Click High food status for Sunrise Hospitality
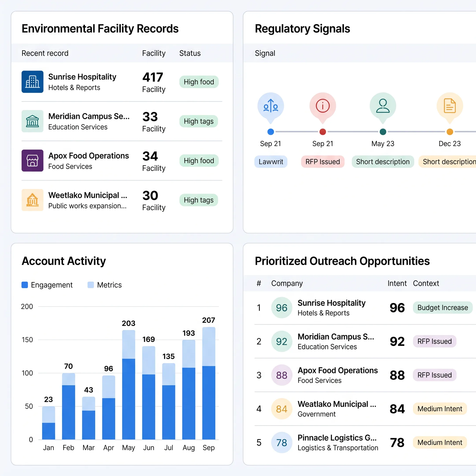Image resolution: width=476 pixels, height=476 pixels. (199, 82)
